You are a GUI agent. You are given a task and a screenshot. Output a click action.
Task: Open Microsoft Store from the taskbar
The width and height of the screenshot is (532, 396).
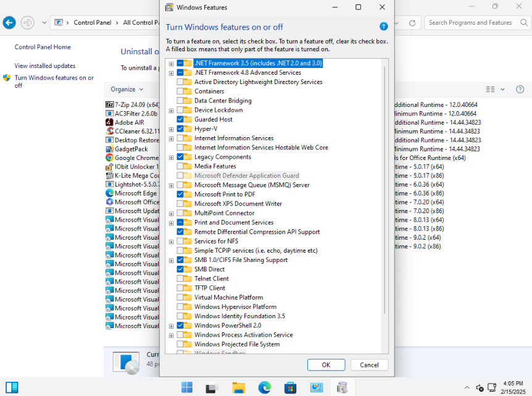[x=291, y=387]
